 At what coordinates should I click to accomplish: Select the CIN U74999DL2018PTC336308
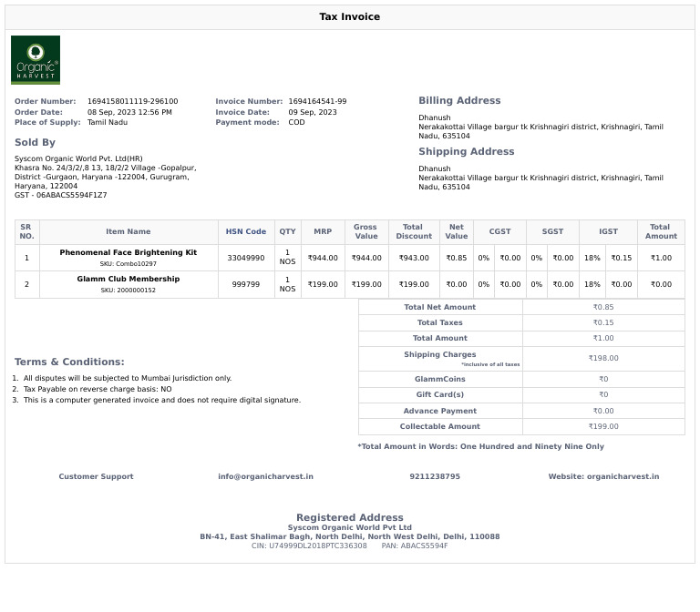[x=309, y=546]
